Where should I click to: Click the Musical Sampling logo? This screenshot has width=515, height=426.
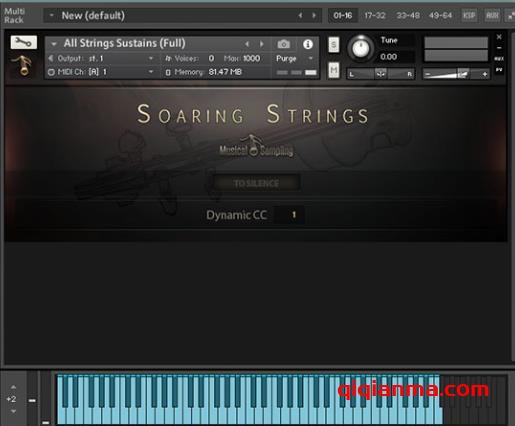coord(256,147)
